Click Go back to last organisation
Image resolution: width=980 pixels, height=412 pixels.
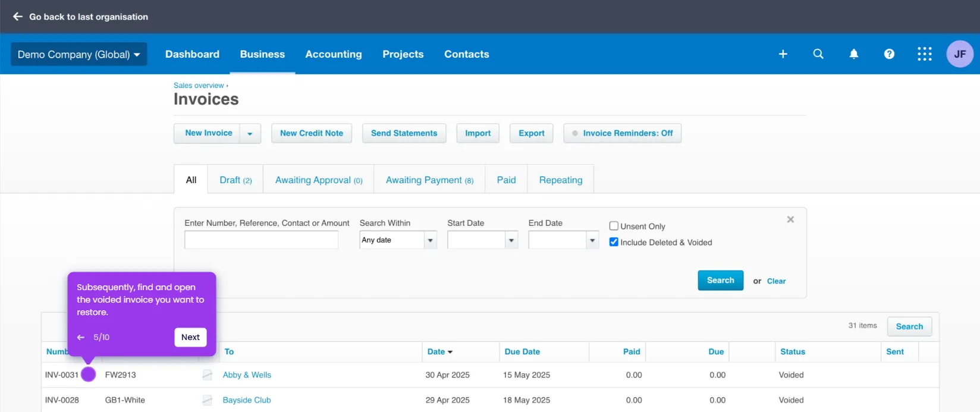89,17
